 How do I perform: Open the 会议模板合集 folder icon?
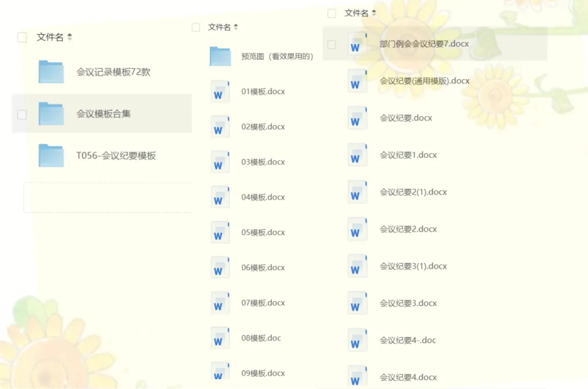(x=51, y=114)
